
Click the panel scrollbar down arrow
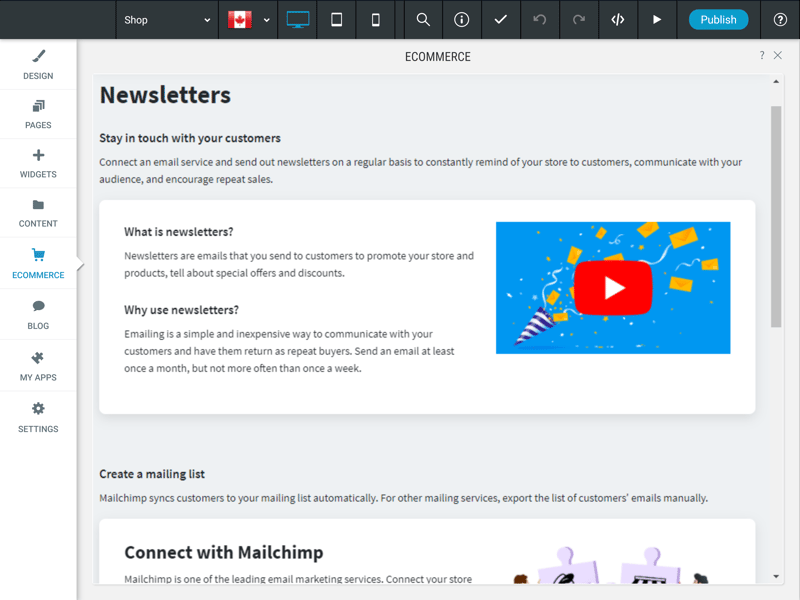(776, 577)
